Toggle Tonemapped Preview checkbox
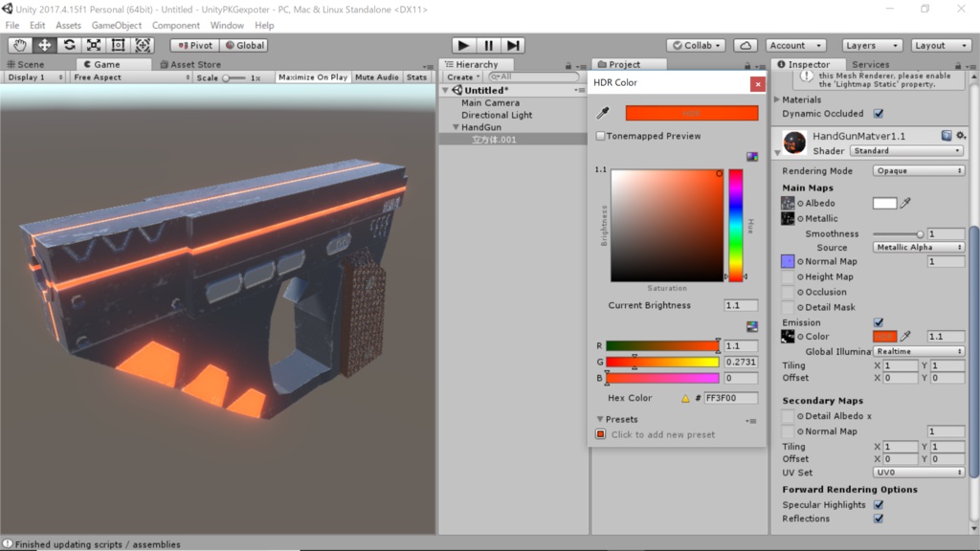Image resolution: width=980 pixels, height=551 pixels. 600,136
